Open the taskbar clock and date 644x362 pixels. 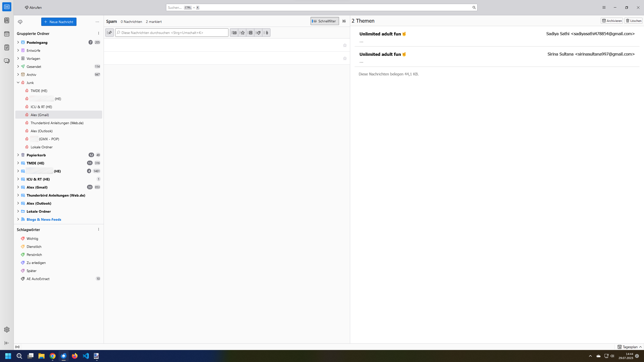[x=626, y=356]
